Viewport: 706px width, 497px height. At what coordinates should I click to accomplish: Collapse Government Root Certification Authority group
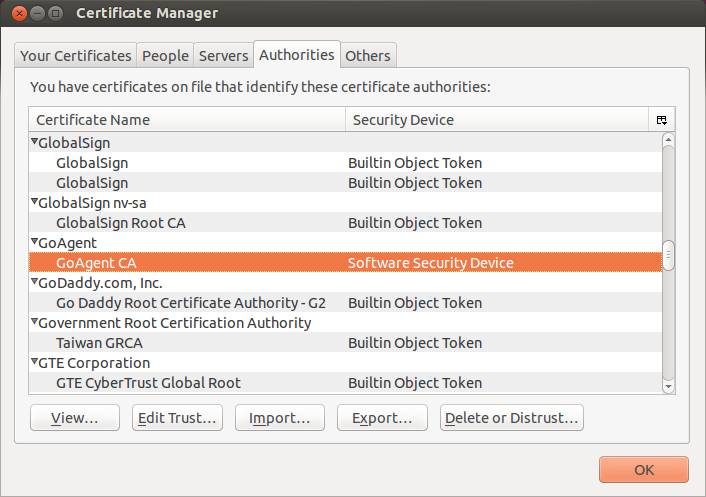pyautogui.click(x=35, y=323)
